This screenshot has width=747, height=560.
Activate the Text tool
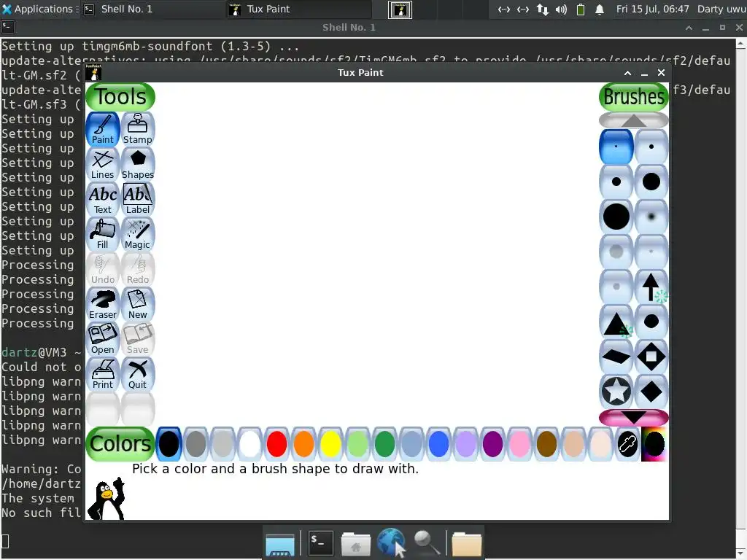[x=102, y=199]
